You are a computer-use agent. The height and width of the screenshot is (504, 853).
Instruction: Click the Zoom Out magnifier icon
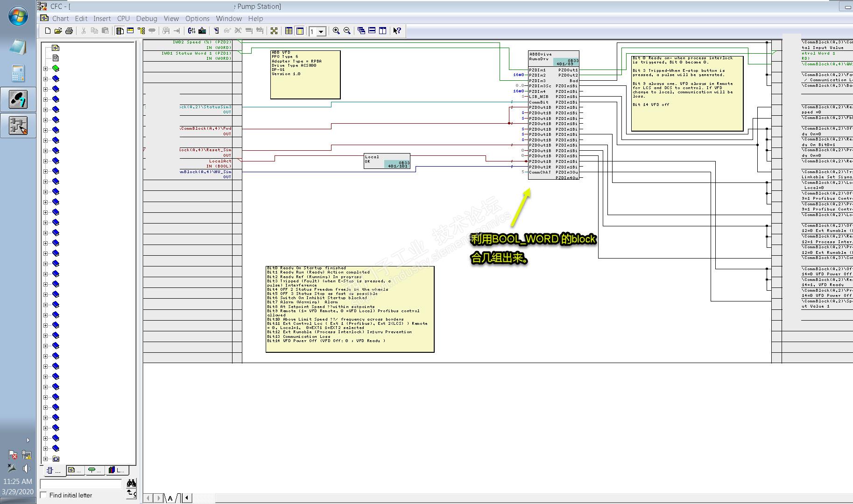pos(347,31)
